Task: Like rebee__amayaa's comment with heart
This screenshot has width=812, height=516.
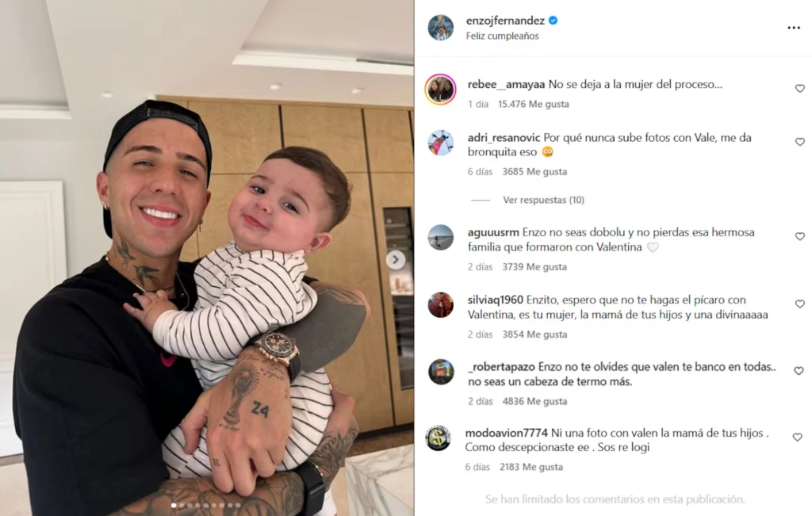Action: pos(799,89)
